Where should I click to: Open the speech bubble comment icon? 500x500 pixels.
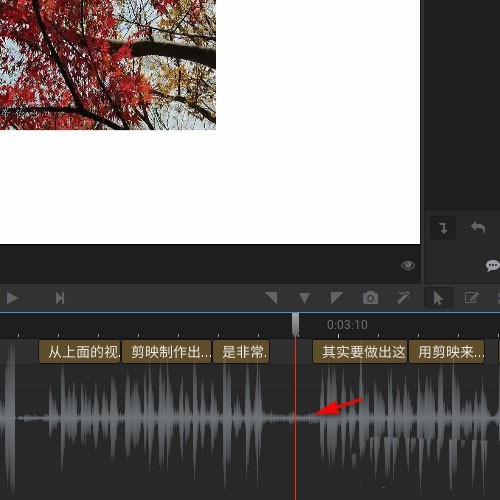click(x=493, y=266)
